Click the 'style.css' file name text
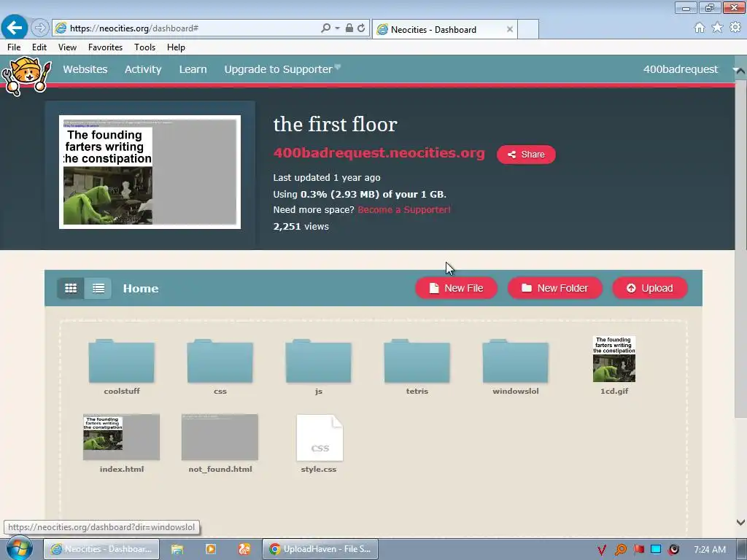747x560 pixels. pyautogui.click(x=319, y=469)
